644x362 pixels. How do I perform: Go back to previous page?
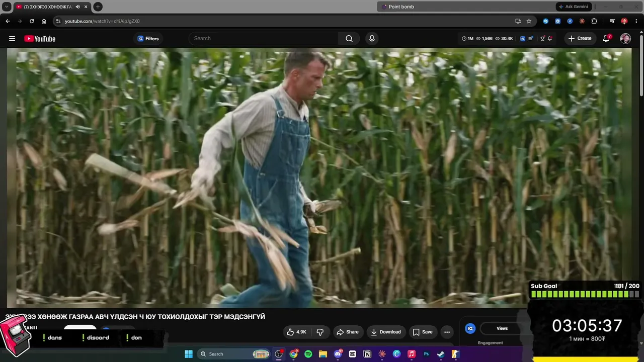(8, 21)
